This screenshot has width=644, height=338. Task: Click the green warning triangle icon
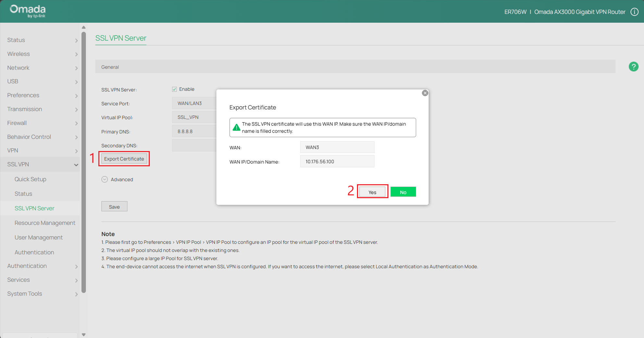pyautogui.click(x=237, y=127)
